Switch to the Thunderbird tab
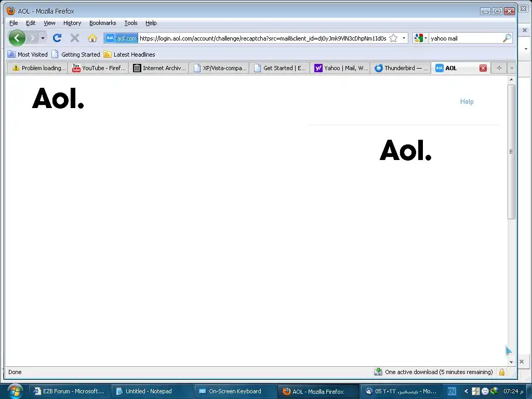 (x=401, y=68)
